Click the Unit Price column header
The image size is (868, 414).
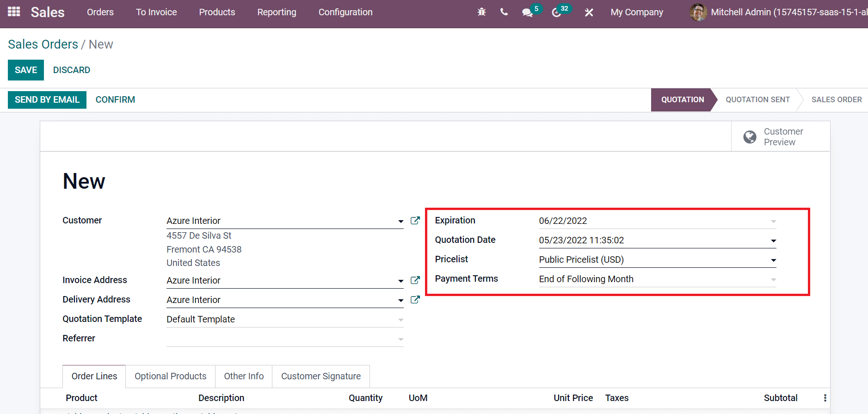(x=573, y=398)
